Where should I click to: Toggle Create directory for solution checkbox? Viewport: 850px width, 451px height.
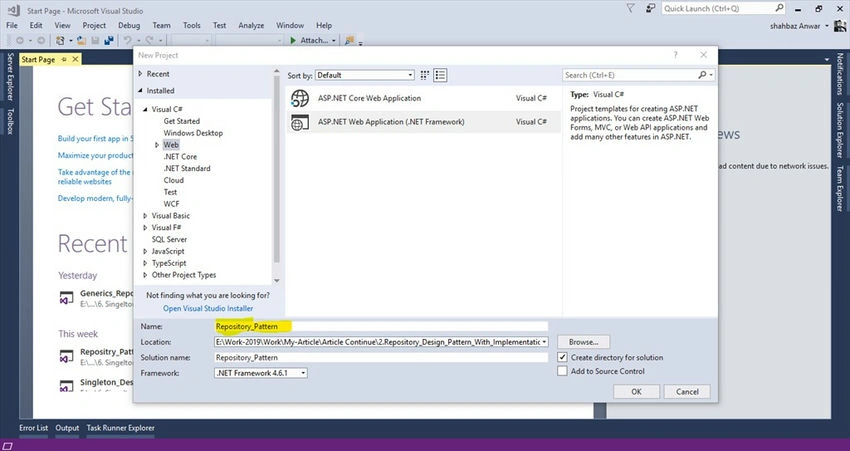[x=562, y=357]
